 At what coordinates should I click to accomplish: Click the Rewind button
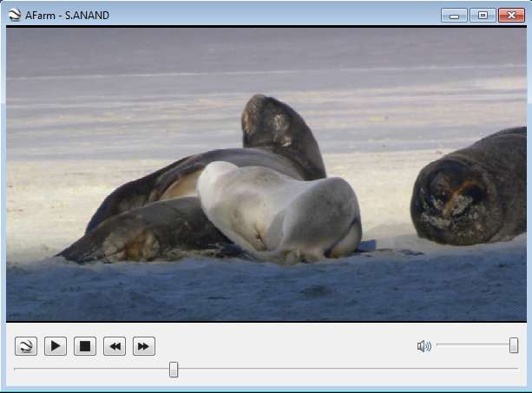[x=115, y=347]
